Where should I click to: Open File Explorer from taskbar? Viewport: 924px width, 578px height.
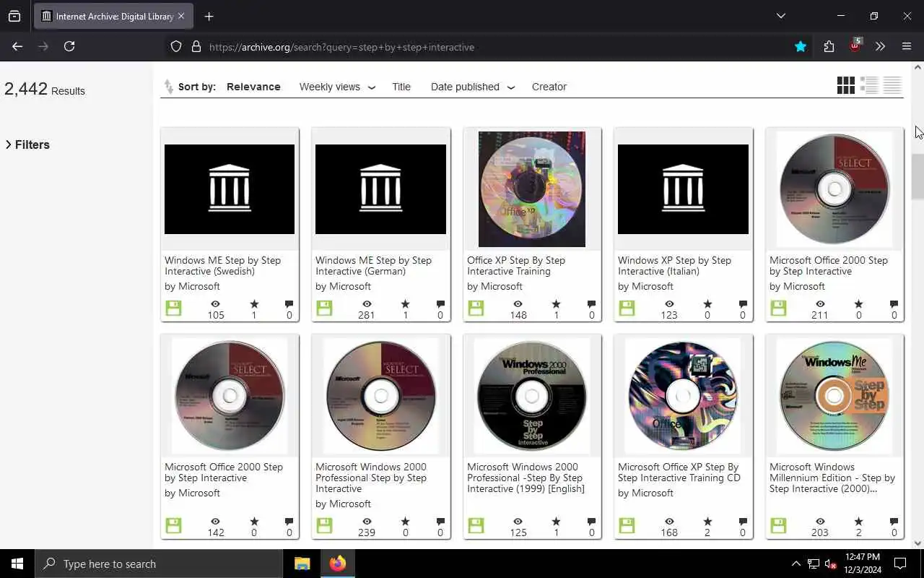[302, 564]
